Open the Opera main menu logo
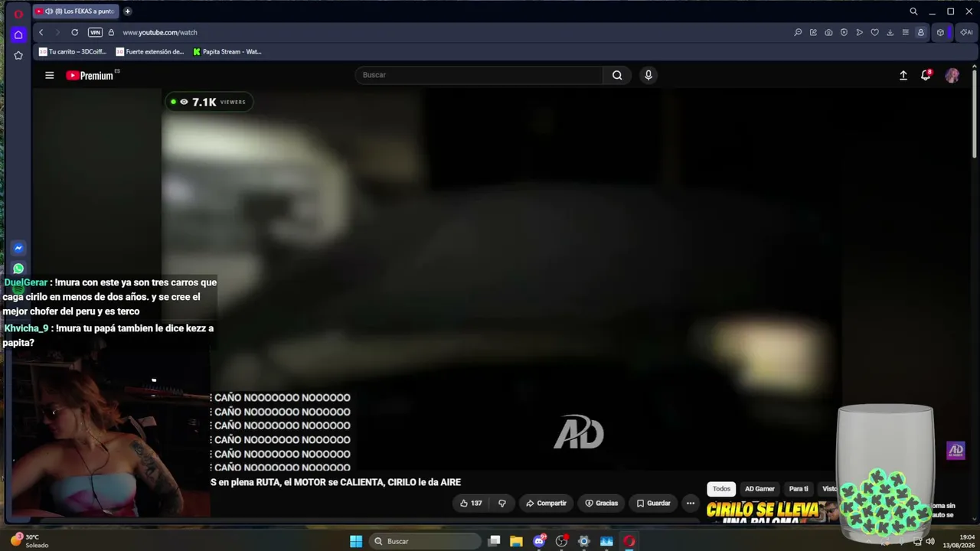 pos(18,13)
